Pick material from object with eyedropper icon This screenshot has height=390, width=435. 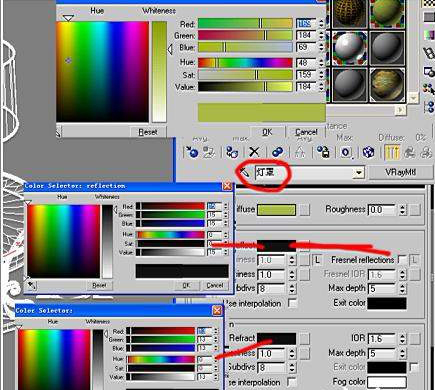click(244, 173)
